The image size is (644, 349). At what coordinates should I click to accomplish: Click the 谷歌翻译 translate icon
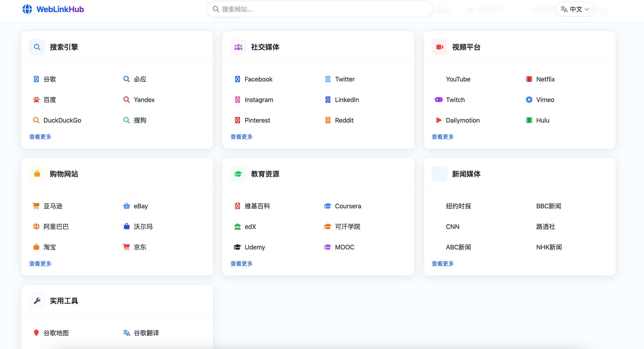[x=127, y=333]
